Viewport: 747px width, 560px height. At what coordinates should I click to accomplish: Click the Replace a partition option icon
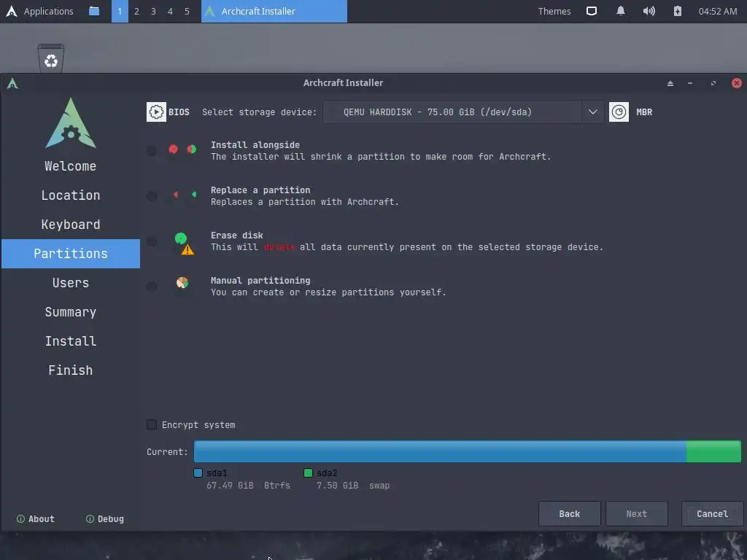[185, 194]
